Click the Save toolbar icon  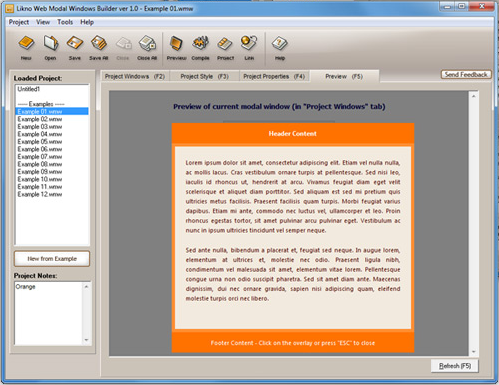pyautogui.click(x=75, y=48)
